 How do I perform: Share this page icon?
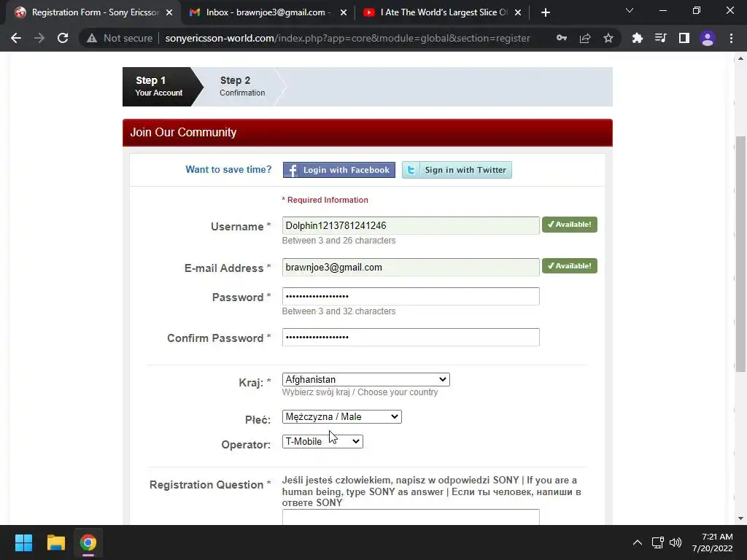tap(585, 38)
